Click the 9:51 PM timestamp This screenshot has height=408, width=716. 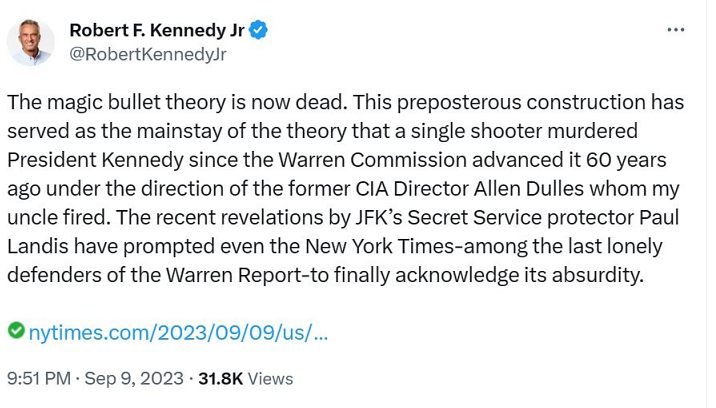click(x=38, y=378)
